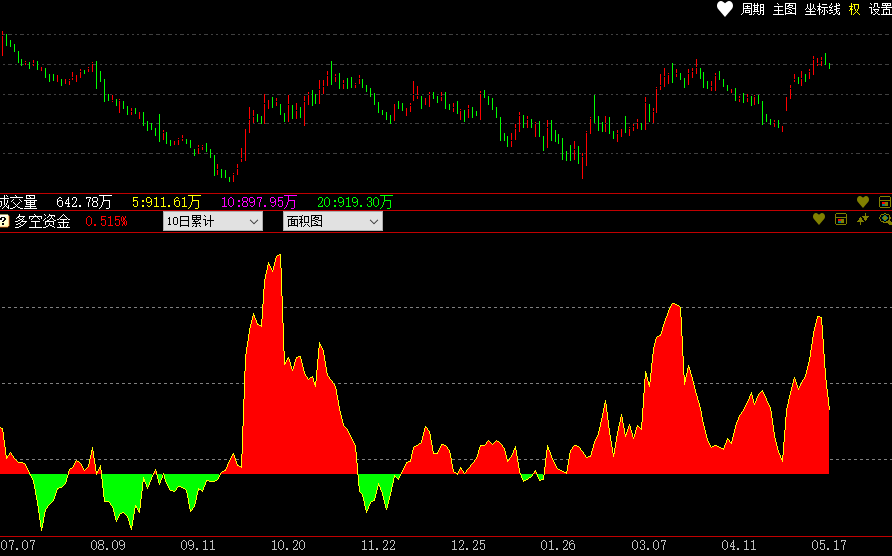
Task: Click the window panel icon in the 多空资金 row
Action: click(x=841, y=219)
